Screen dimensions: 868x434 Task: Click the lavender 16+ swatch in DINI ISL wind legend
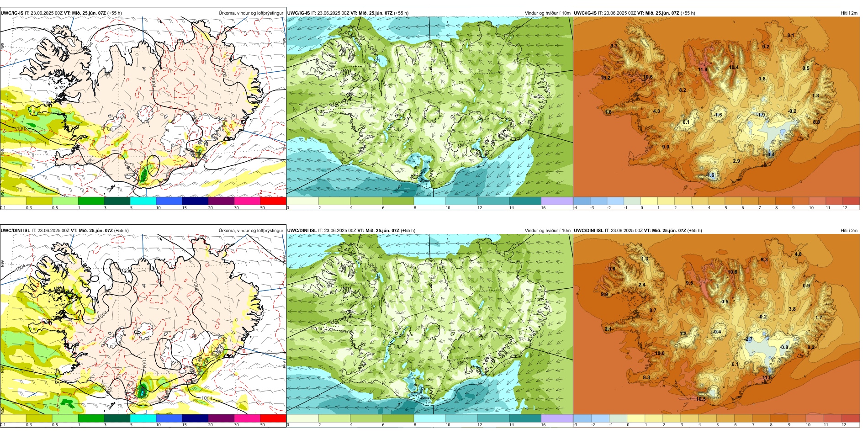pos(557,418)
